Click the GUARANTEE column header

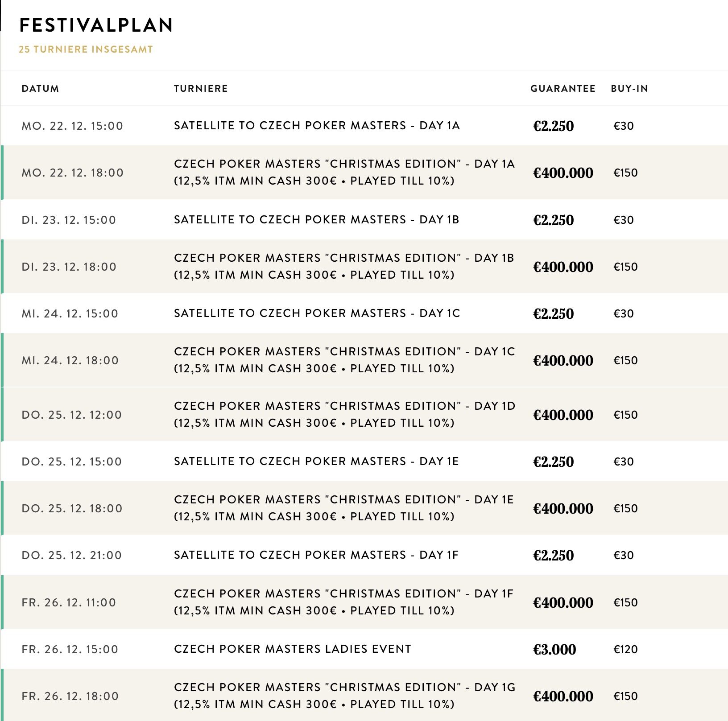[563, 89]
